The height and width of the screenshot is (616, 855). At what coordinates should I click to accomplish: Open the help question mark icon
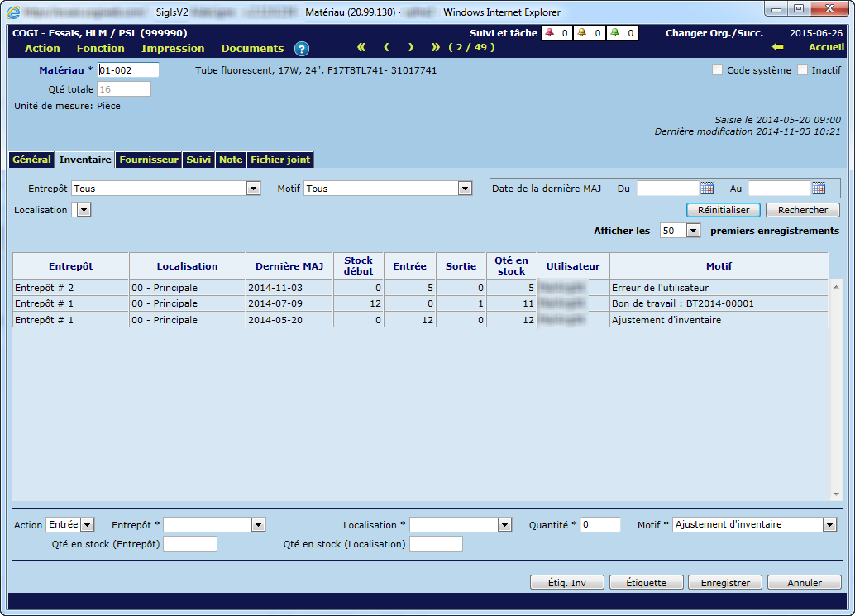click(x=302, y=49)
